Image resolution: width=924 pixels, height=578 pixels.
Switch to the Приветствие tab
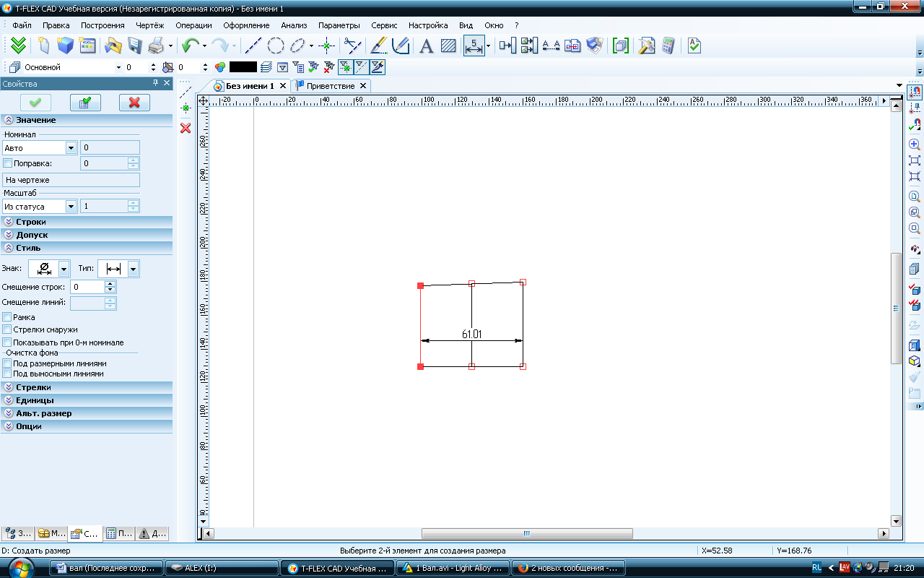330,86
